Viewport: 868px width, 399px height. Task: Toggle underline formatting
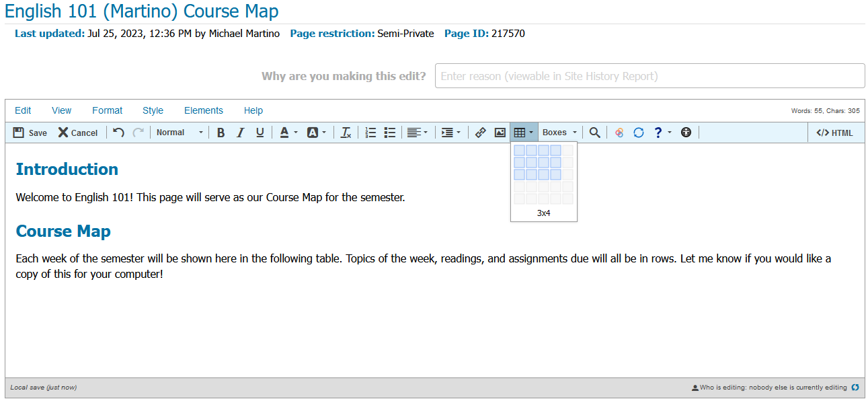coord(260,133)
